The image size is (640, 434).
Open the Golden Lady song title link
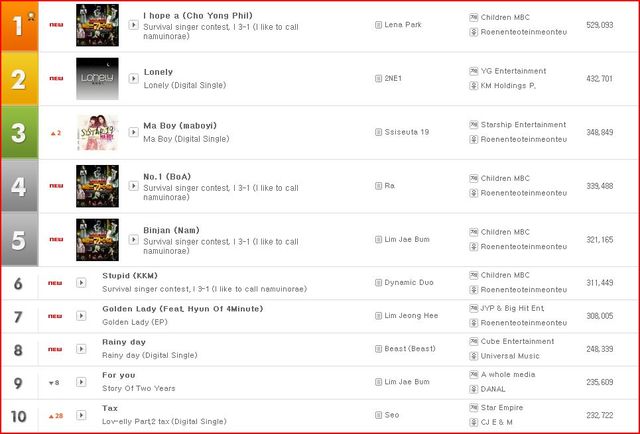[182, 309]
